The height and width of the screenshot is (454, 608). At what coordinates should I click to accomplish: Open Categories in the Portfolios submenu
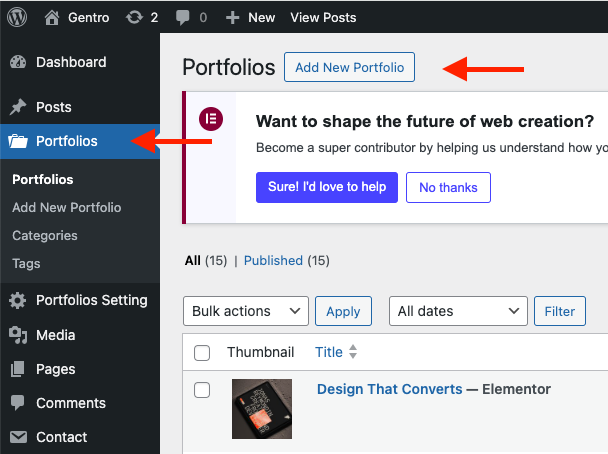(45, 236)
